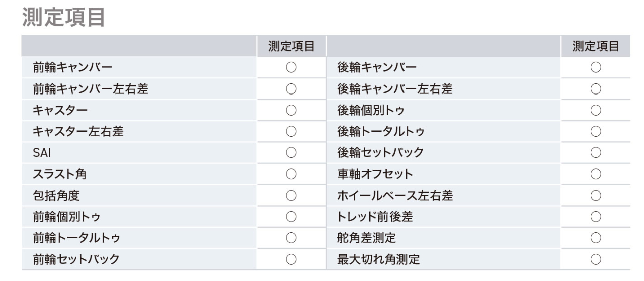This screenshot has height=281, width=644.
Task: Check the 包括角度 circle
Action: (291, 196)
